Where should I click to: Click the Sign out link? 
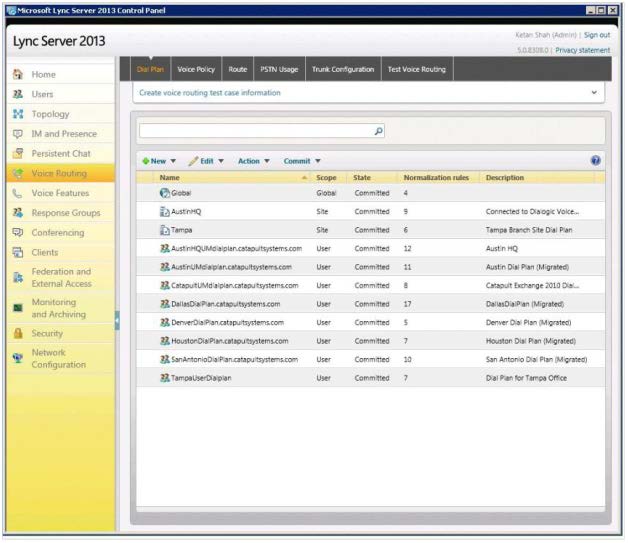click(x=597, y=35)
